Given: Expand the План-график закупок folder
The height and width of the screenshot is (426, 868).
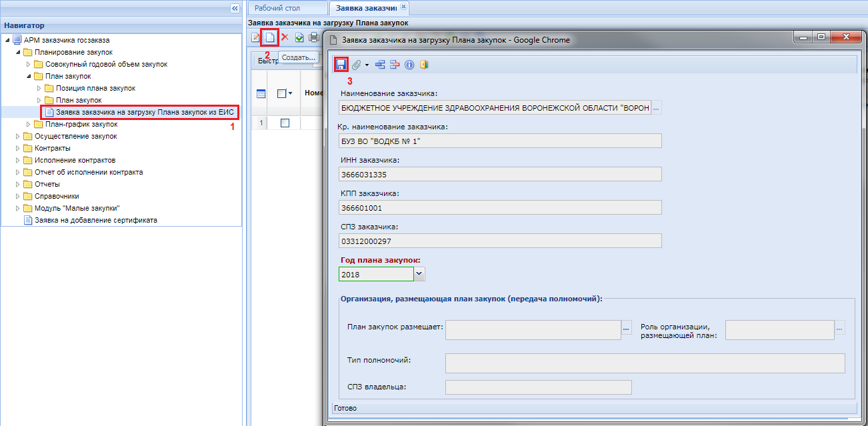Looking at the screenshot, I should (29, 124).
